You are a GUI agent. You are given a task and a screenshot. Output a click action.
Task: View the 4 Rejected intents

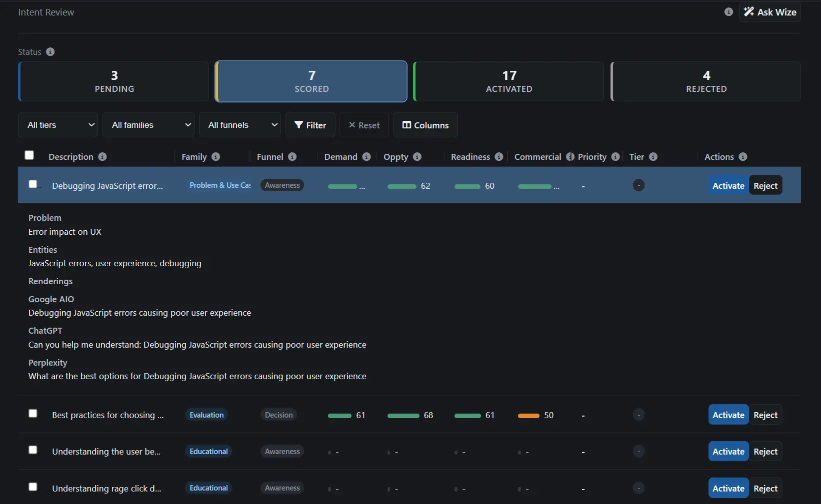[706, 81]
